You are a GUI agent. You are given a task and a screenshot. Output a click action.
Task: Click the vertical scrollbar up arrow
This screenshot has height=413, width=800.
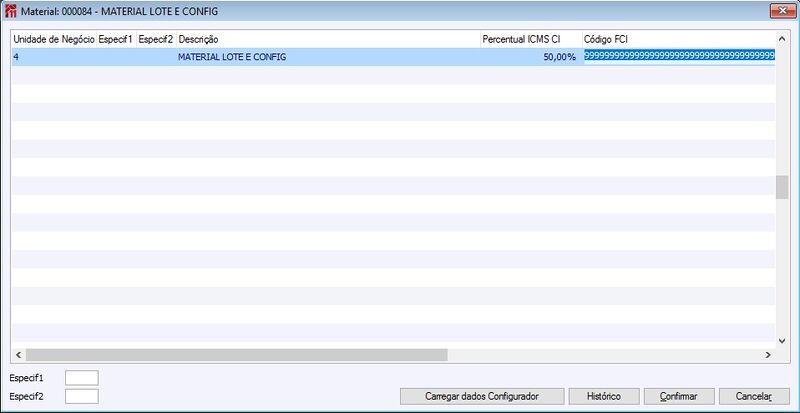coord(782,38)
